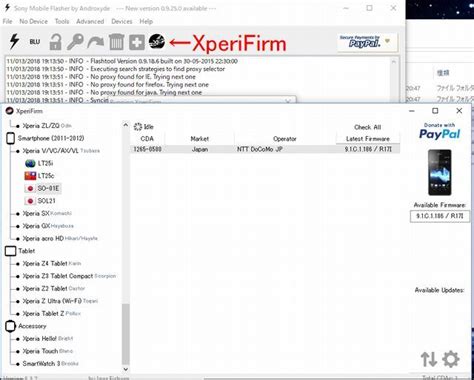Click device tree scrollbar up arrow
This screenshot has height=380, width=474.
126,125
